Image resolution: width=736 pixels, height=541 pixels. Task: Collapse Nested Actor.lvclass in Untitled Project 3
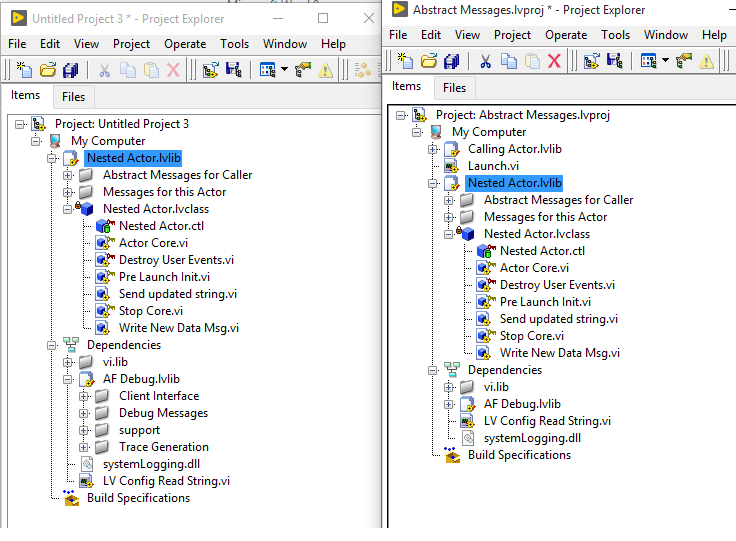(68, 209)
